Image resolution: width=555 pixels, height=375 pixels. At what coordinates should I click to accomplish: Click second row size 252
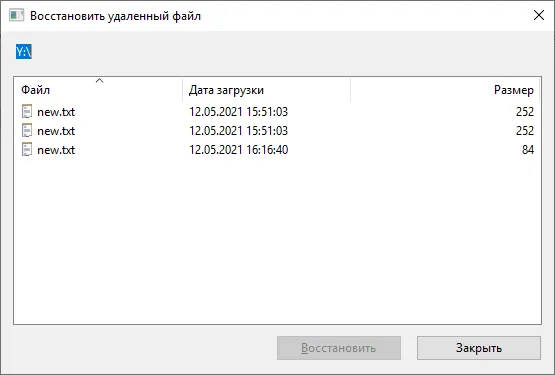[525, 131]
